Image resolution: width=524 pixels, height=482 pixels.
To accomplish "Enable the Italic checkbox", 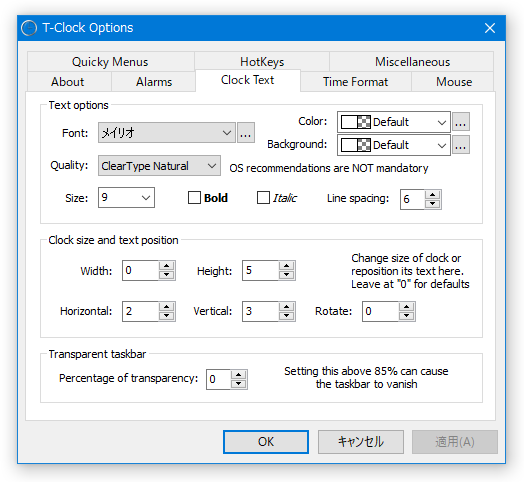I will point(263,198).
